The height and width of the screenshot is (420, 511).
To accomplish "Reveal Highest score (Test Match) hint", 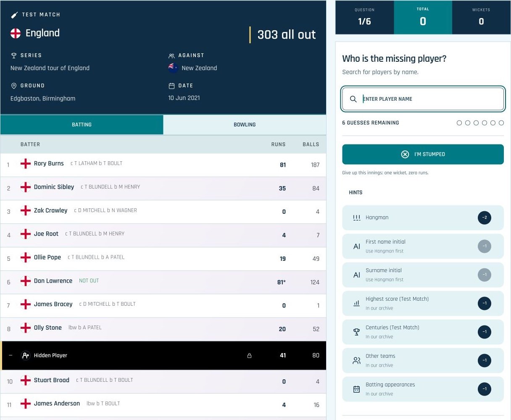I will (423, 303).
